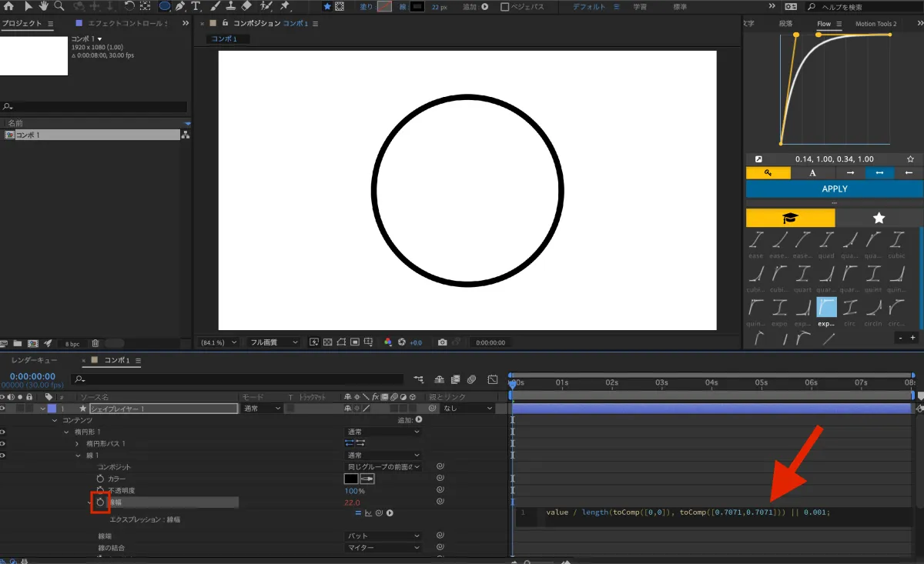Image resolution: width=924 pixels, height=564 pixels.
Task: Select the Pen tool
Action: pos(180,6)
